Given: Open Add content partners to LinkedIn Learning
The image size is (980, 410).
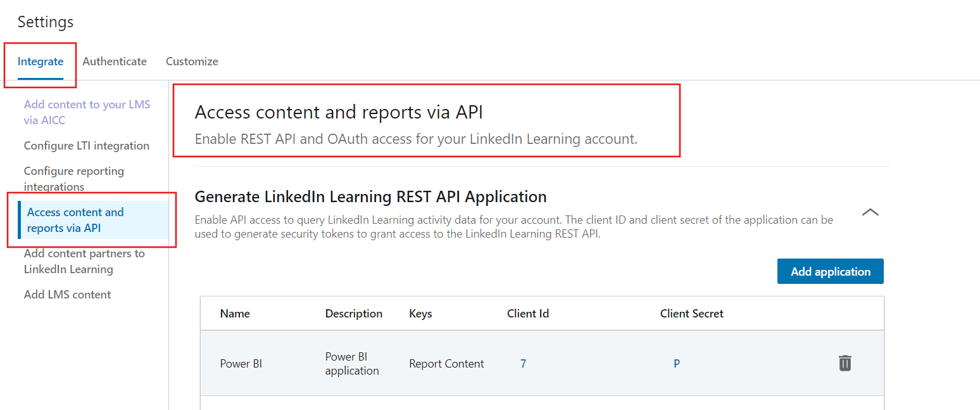Looking at the screenshot, I should click(84, 261).
